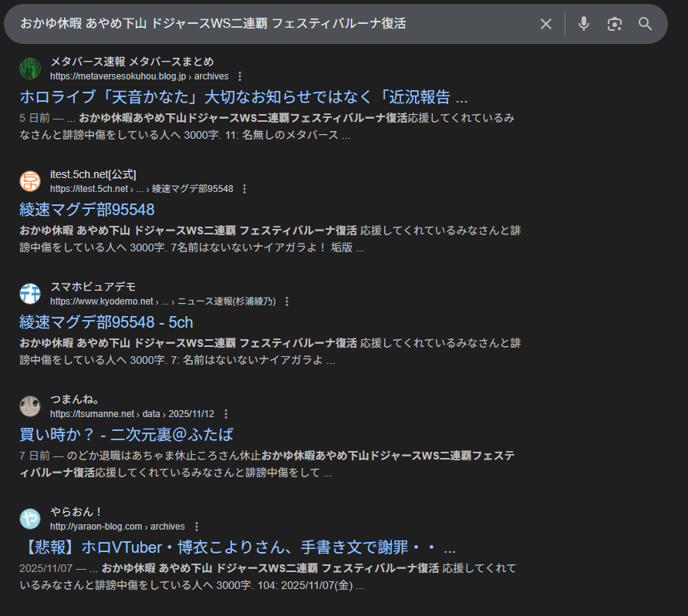Click the スマホビュアデモ blue favicon
The image size is (688, 616).
[30, 294]
